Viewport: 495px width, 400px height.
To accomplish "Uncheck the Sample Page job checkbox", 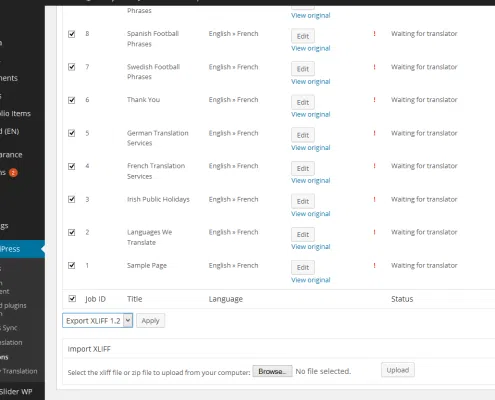I will pyautogui.click(x=72, y=265).
